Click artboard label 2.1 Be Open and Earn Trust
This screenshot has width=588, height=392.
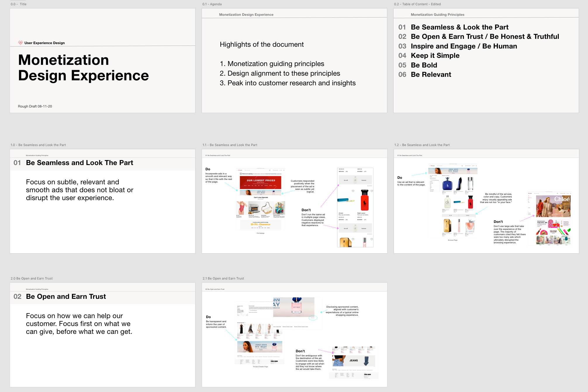[223, 278]
